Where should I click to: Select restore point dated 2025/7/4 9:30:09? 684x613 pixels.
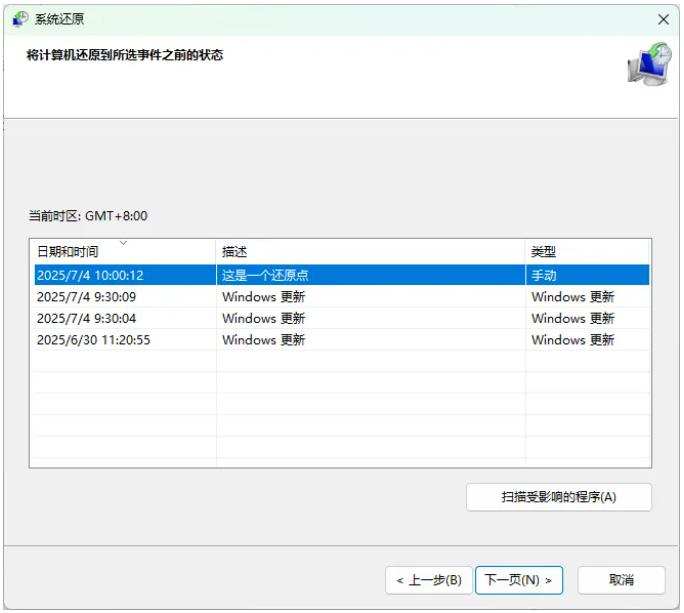[x=86, y=297]
